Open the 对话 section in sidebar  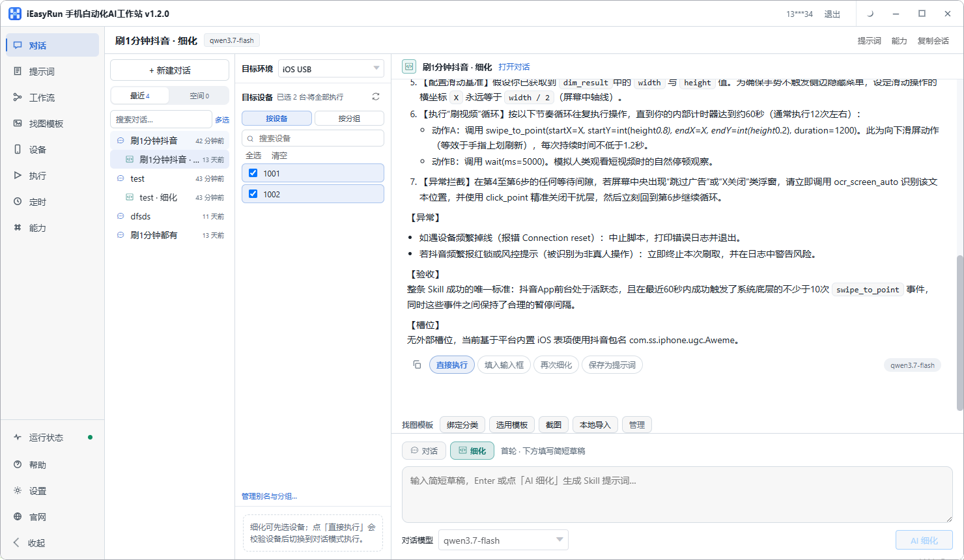pyautogui.click(x=52, y=46)
